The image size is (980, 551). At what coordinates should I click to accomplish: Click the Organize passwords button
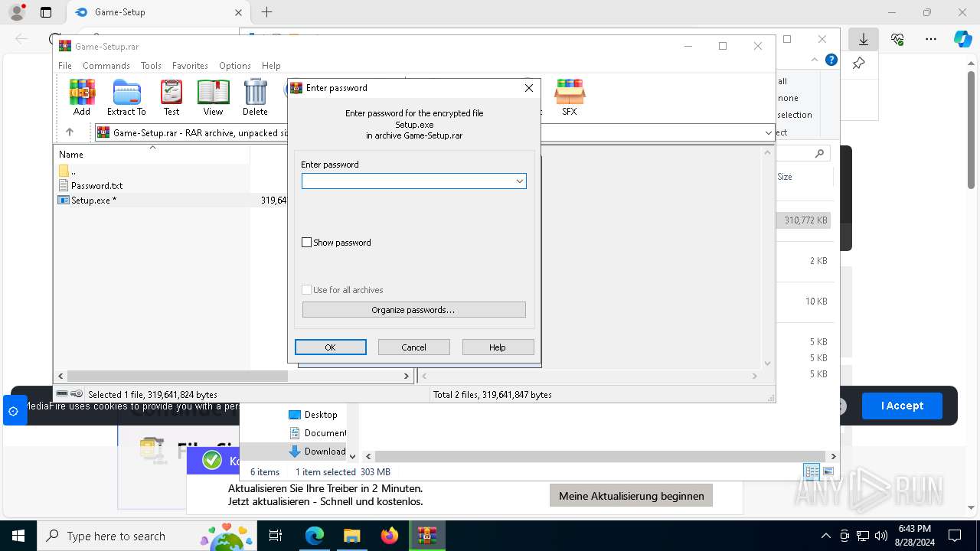[x=414, y=310]
